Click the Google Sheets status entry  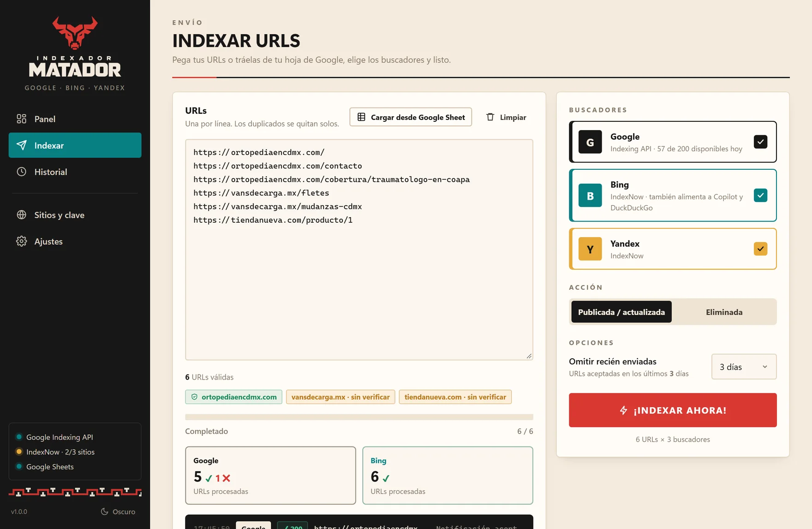click(x=45, y=467)
